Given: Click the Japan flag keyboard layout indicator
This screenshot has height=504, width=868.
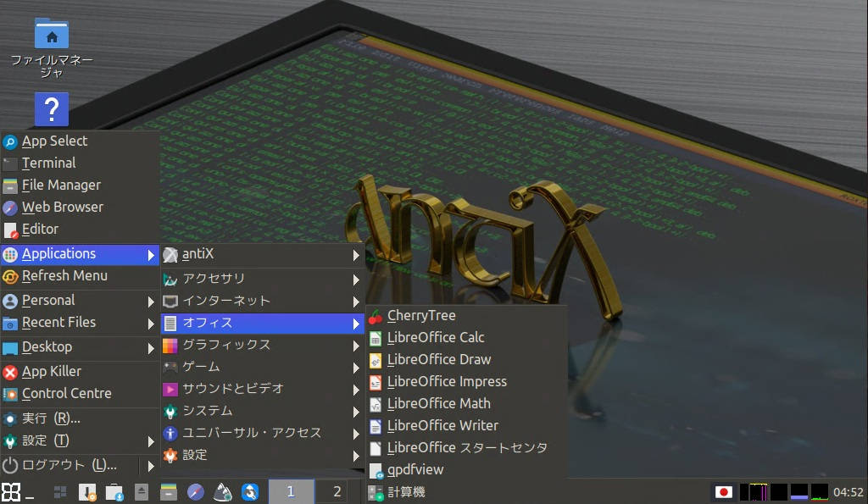Looking at the screenshot, I should pos(723,492).
